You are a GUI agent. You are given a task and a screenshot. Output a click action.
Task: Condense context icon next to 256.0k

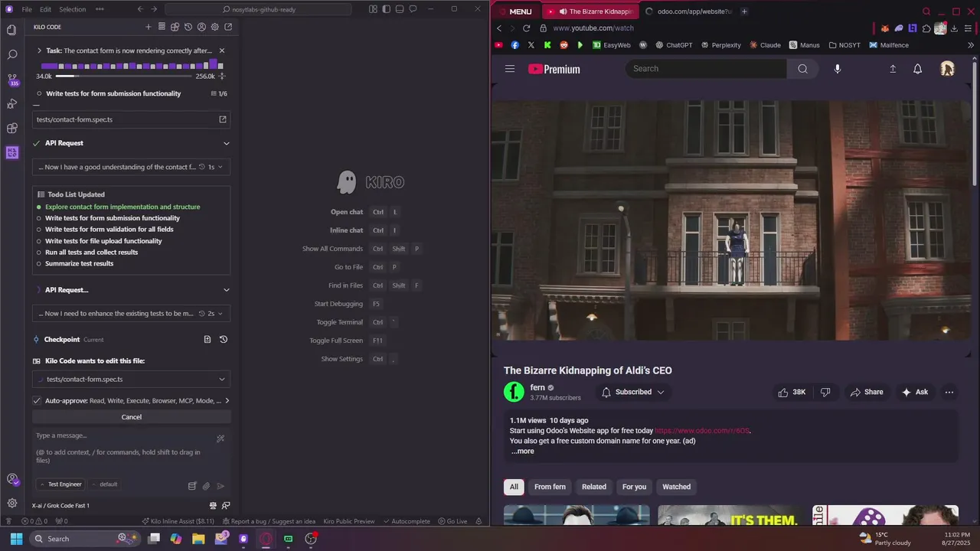coord(222,77)
